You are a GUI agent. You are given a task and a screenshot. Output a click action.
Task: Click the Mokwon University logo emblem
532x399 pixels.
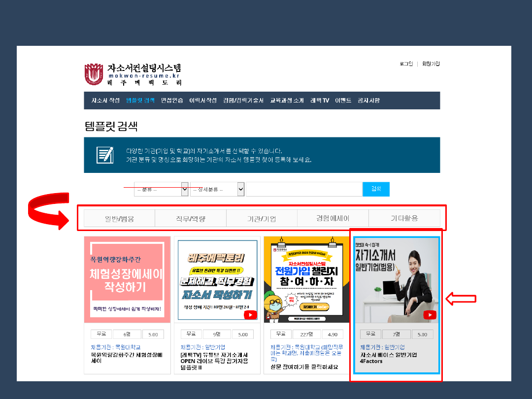pos(94,74)
